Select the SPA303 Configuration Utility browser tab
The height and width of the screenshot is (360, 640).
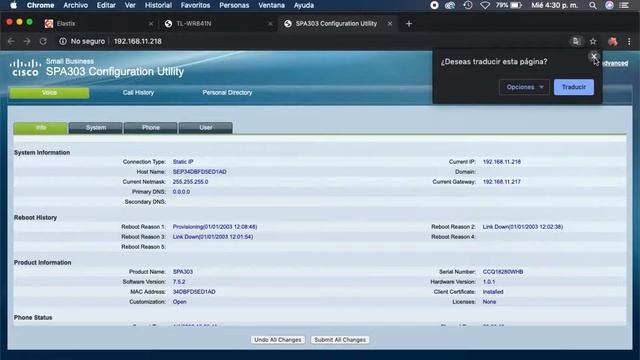coord(337,24)
